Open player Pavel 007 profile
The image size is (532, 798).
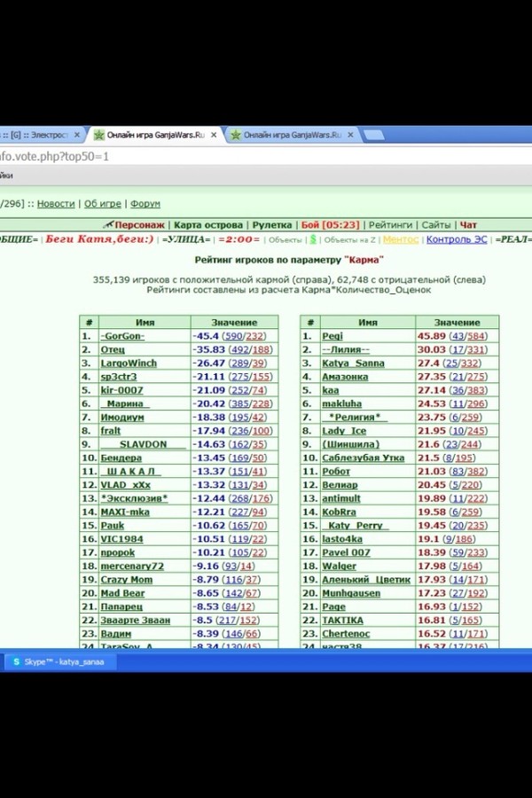tap(346, 552)
